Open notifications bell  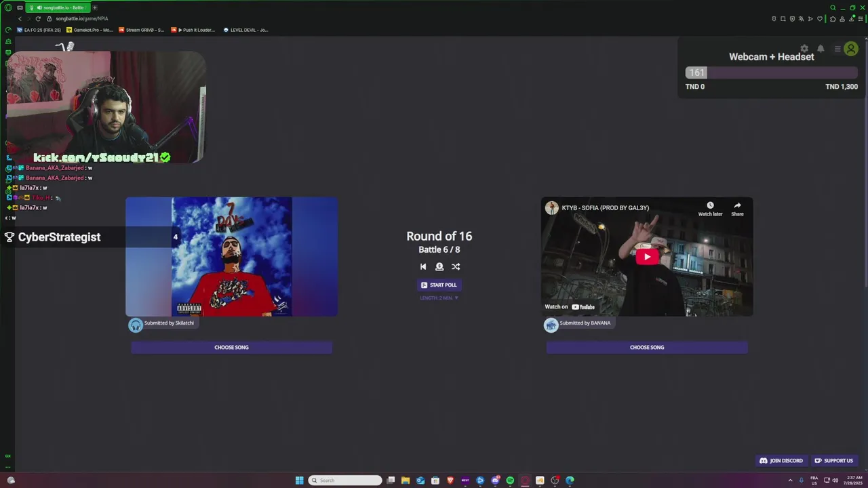(821, 49)
